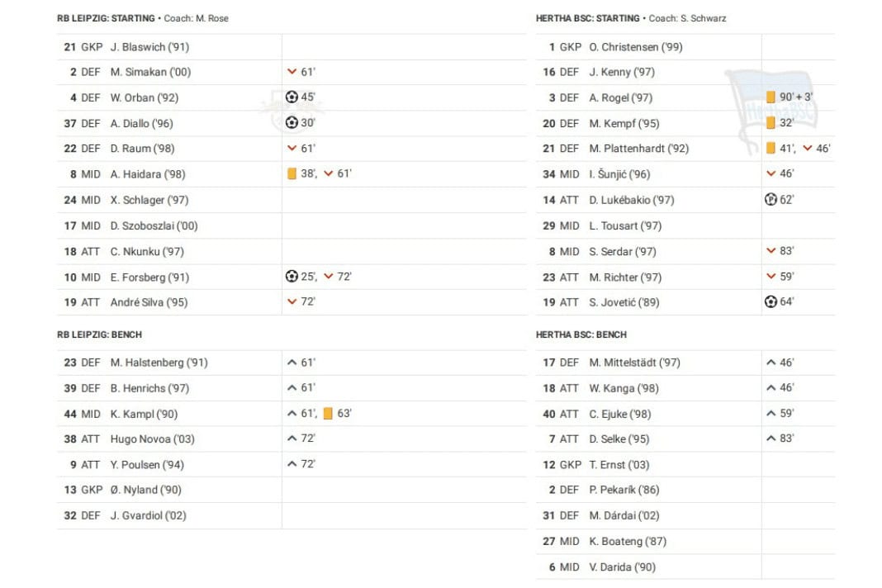Click the goal icon for D. Lukébakio at 62'
This screenshot has width=882, height=588.
pos(771,199)
